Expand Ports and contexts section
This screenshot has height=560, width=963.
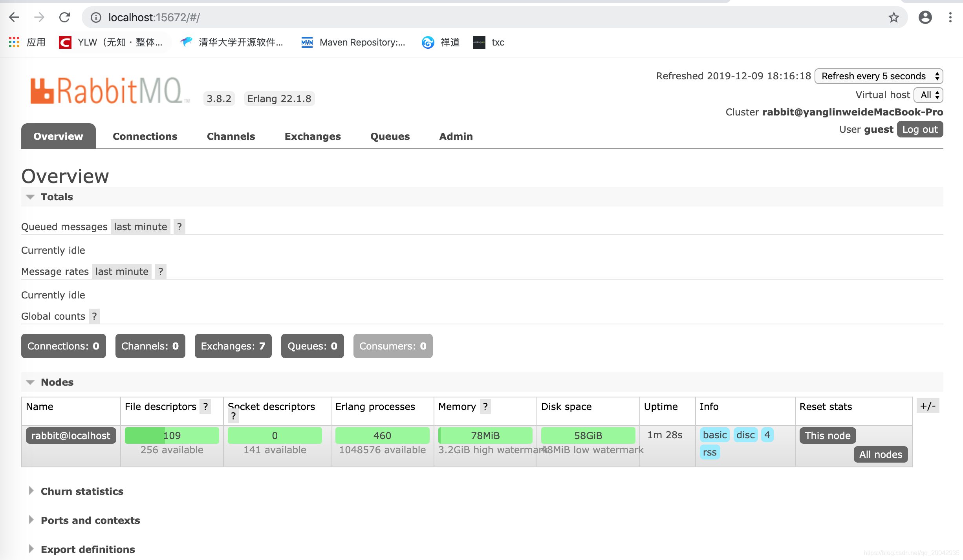(90, 520)
